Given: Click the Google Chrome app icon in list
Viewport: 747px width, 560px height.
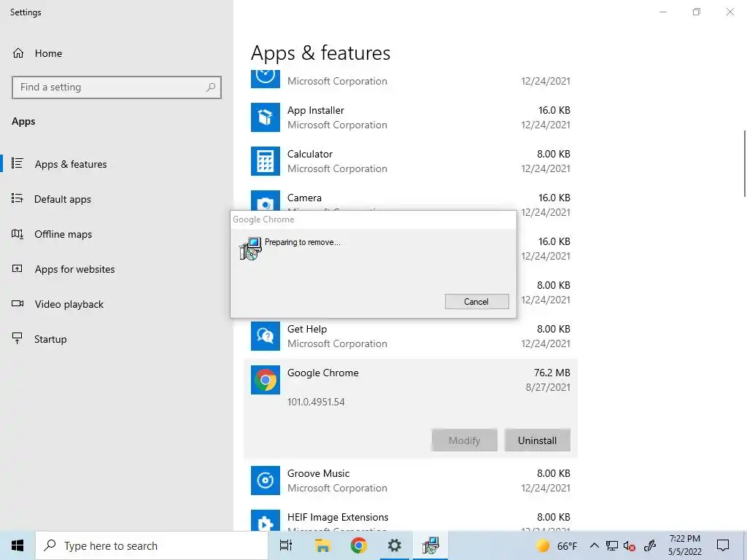Looking at the screenshot, I should pos(266,380).
